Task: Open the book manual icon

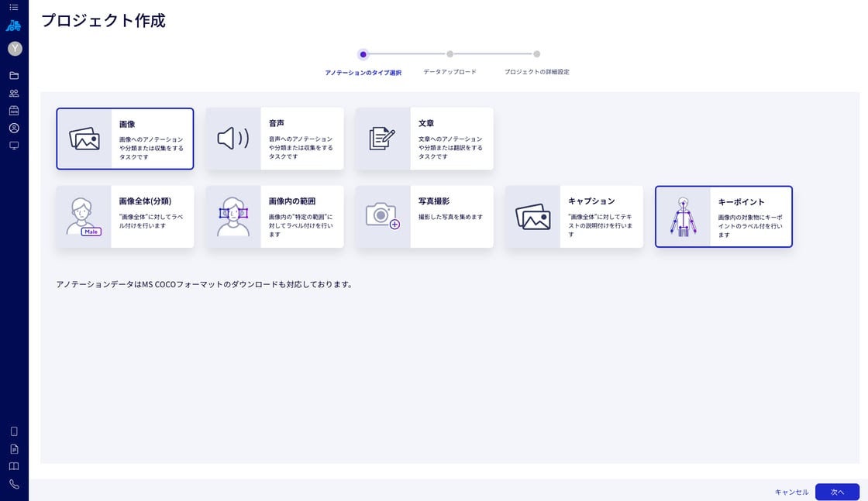Action: 15,466
